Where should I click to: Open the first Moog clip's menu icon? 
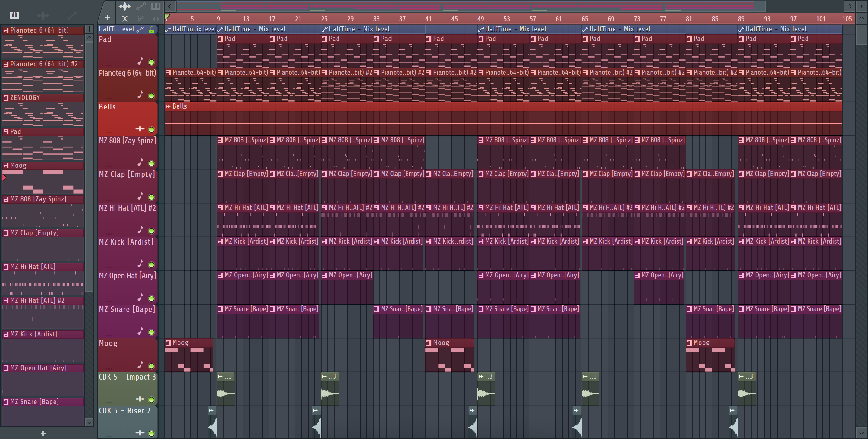tap(168, 343)
